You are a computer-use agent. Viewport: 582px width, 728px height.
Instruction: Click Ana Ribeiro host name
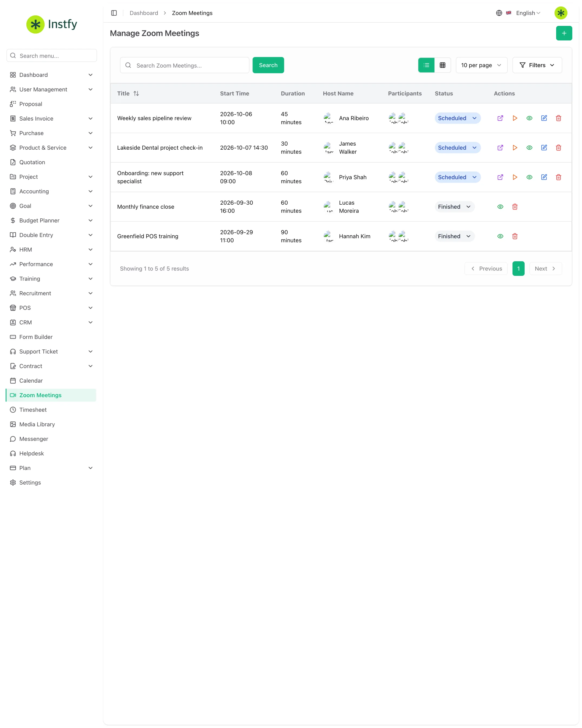point(354,118)
